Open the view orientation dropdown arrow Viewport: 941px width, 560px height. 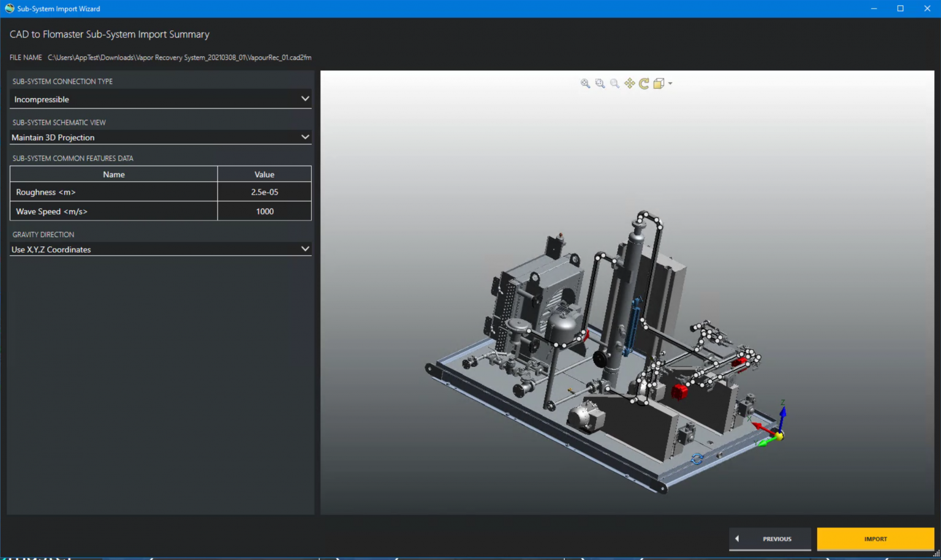(x=670, y=83)
